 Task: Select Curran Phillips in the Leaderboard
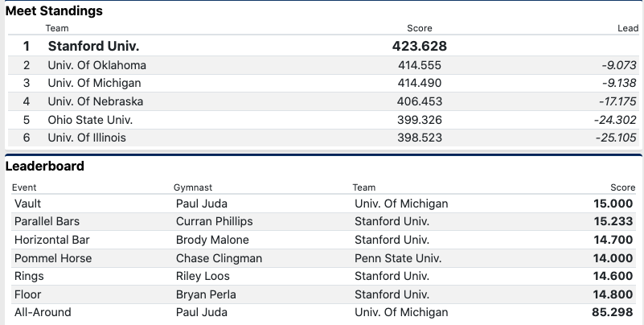(x=214, y=221)
